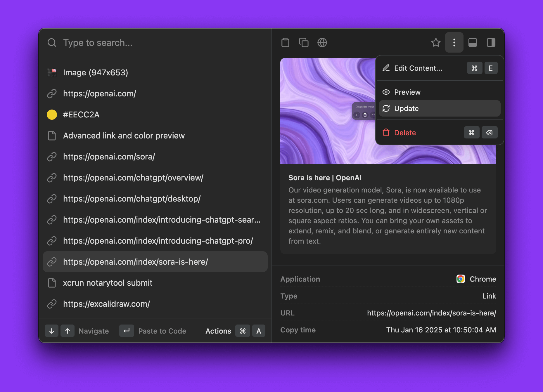
Task: Toggle the right sidebar layout icon
Action: point(491,43)
